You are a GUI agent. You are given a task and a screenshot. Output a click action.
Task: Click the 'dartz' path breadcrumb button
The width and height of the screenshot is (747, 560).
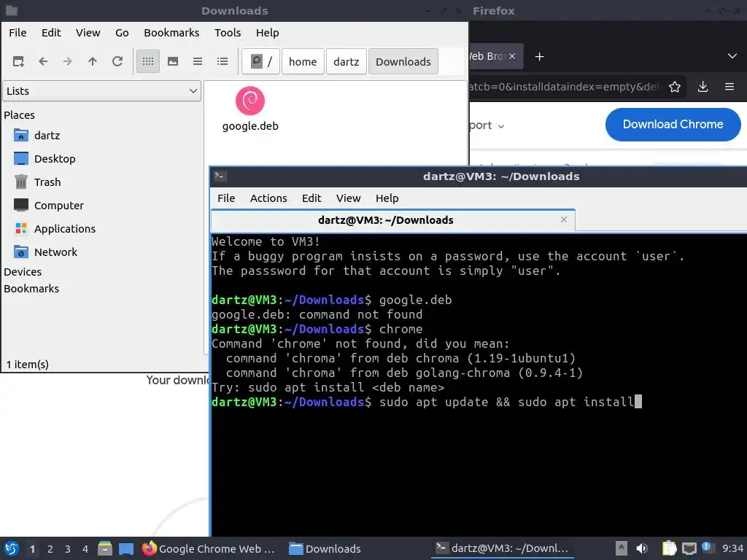pyautogui.click(x=347, y=61)
